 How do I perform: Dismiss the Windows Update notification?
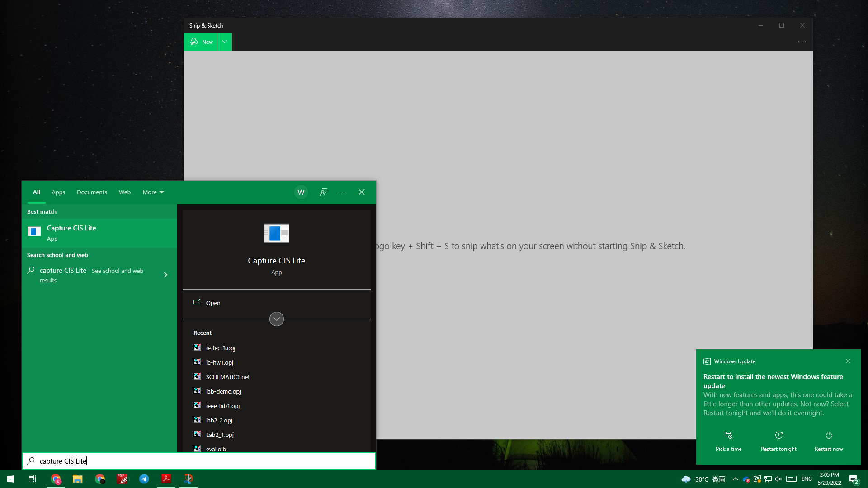point(848,361)
